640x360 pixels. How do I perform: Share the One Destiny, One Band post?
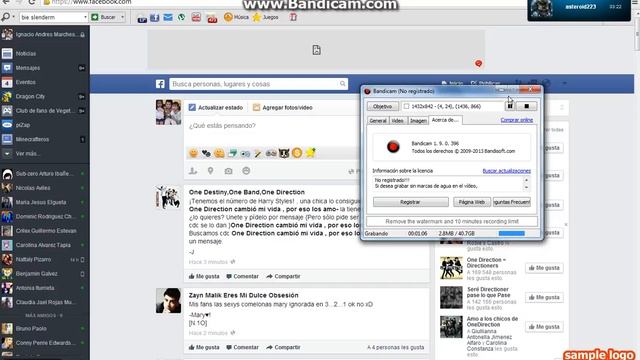click(283, 276)
